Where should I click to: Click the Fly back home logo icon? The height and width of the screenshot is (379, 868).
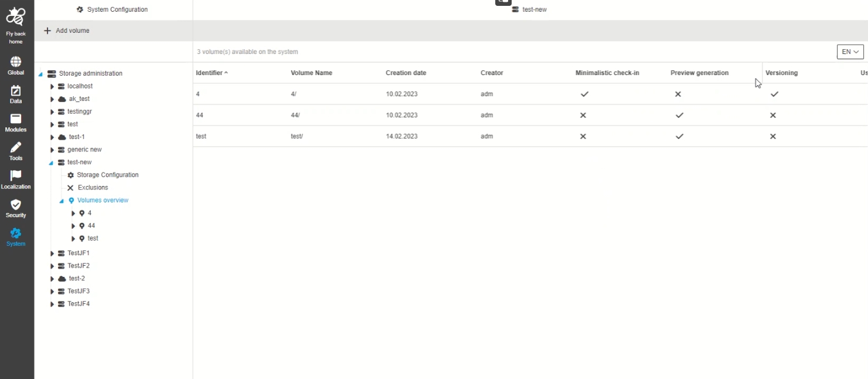(x=16, y=16)
